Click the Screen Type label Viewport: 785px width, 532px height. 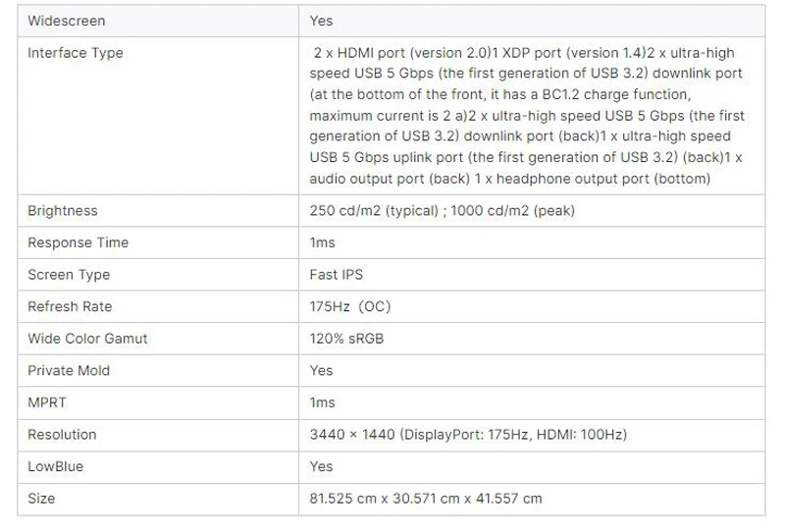click(69, 275)
